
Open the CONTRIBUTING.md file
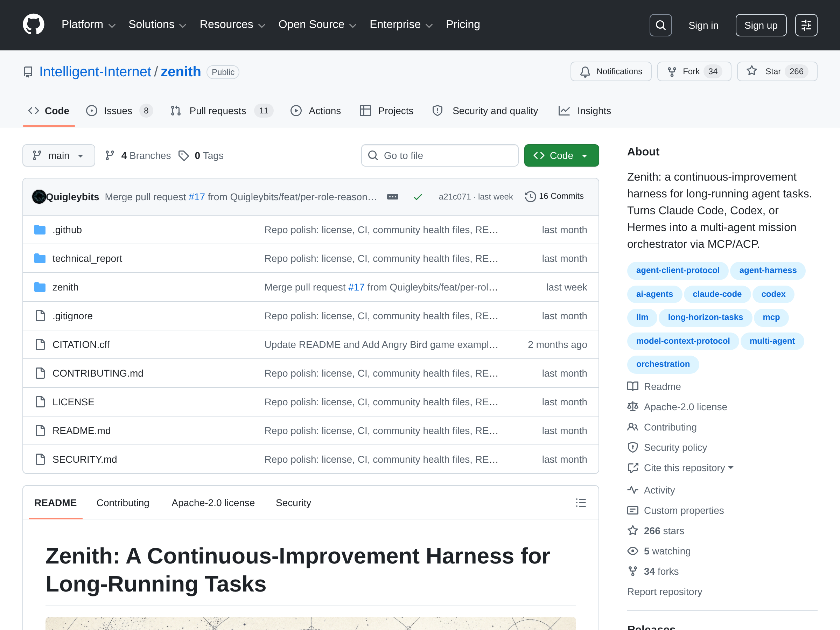98,373
